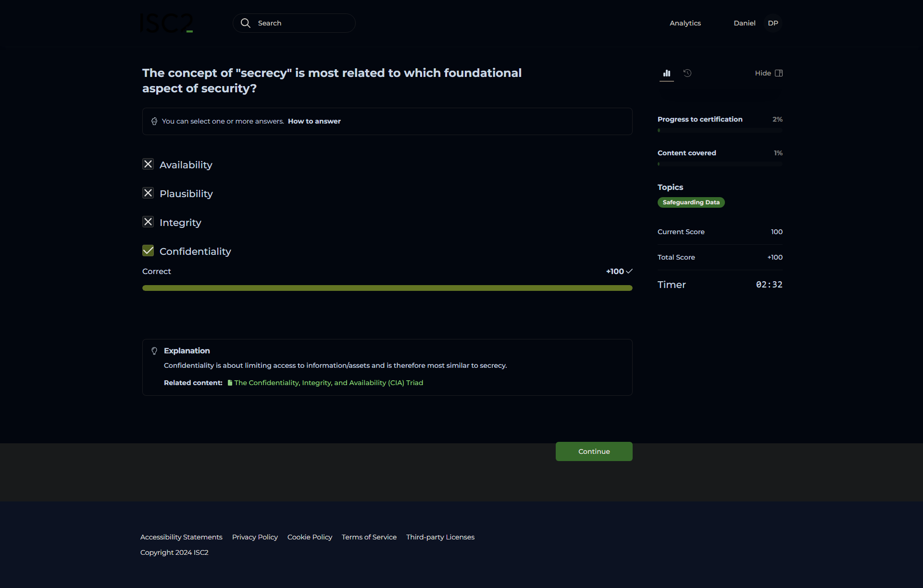Image resolution: width=923 pixels, height=588 pixels.
Task: Click the document icon beside related content
Action: (x=230, y=383)
